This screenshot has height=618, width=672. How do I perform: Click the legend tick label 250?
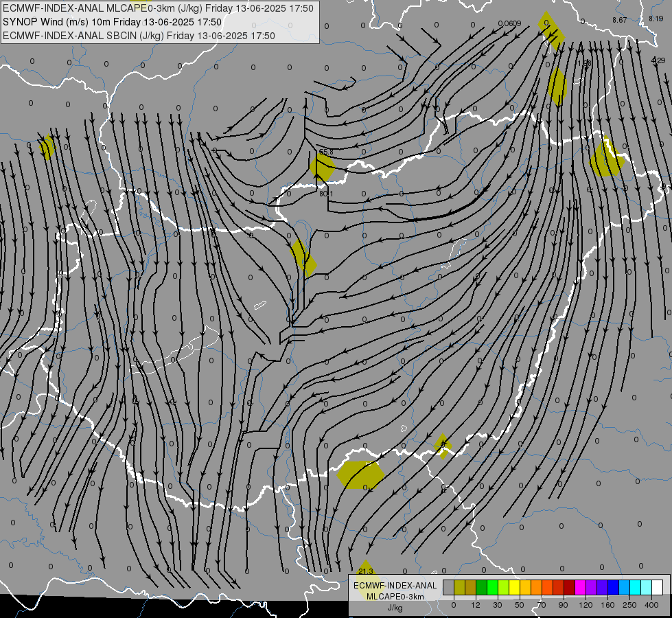tap(629, 605)
